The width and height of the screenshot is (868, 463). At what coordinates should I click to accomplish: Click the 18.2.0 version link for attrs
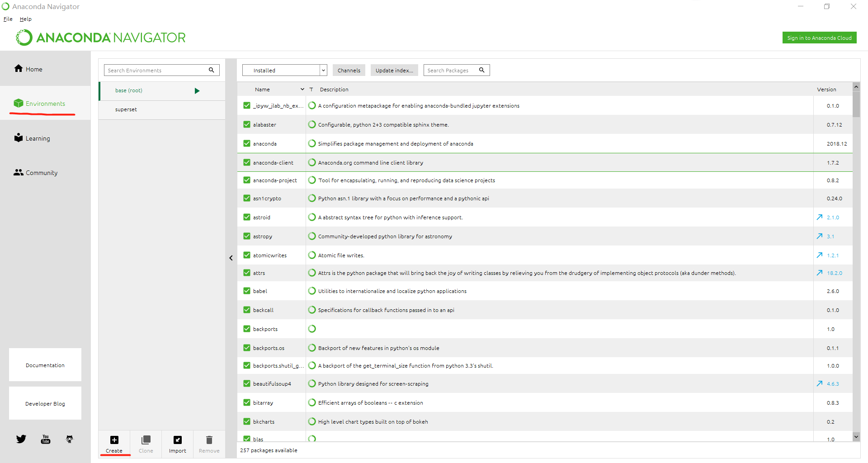click(835, 273)
